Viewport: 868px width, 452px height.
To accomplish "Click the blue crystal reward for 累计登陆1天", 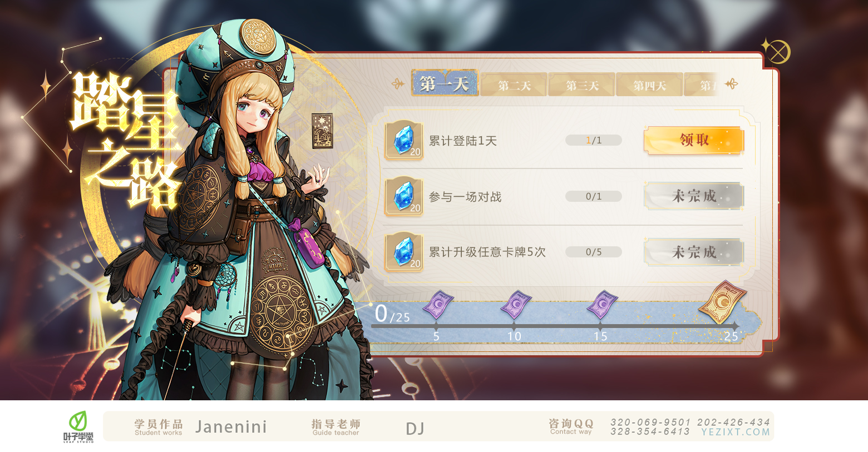I will coord(404,141).
